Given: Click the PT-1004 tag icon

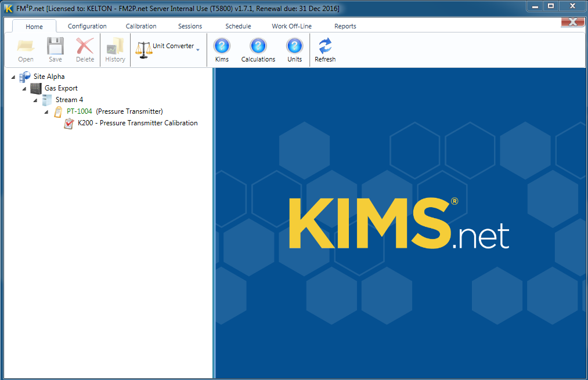Looking at the screenshot, I should click(58, 111).
